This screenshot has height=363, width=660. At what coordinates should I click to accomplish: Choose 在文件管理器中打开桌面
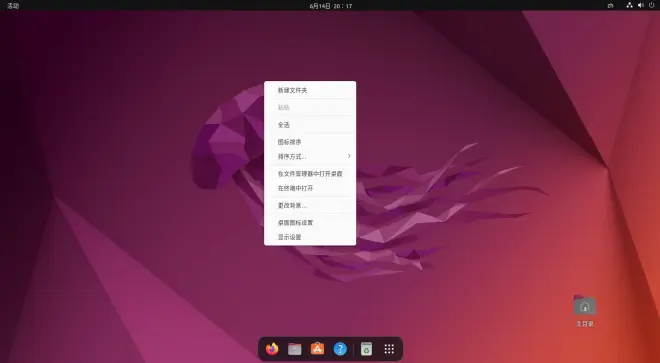tap(310, 173)
